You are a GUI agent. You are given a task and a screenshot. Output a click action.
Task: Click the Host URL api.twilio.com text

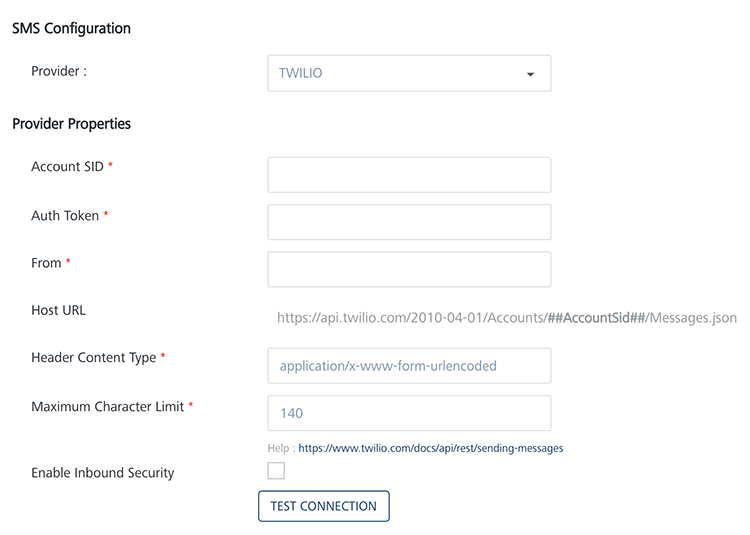click(506, 318)
